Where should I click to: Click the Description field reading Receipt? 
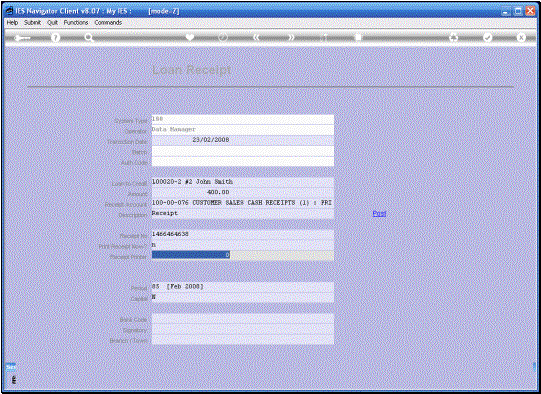click(243, 214)
